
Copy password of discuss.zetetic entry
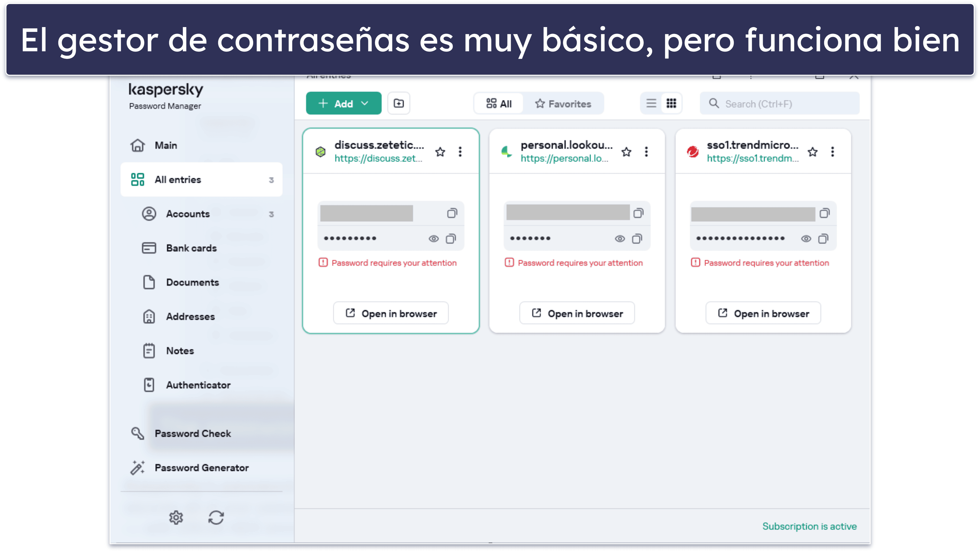(451, 239)
